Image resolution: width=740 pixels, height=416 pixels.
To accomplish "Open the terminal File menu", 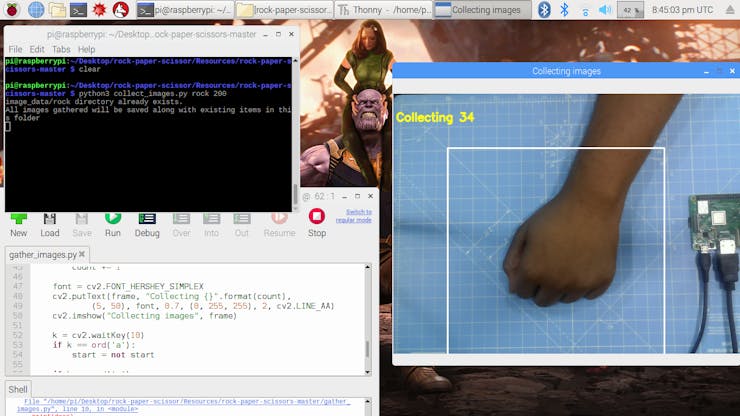I will (x=15, y=49).
